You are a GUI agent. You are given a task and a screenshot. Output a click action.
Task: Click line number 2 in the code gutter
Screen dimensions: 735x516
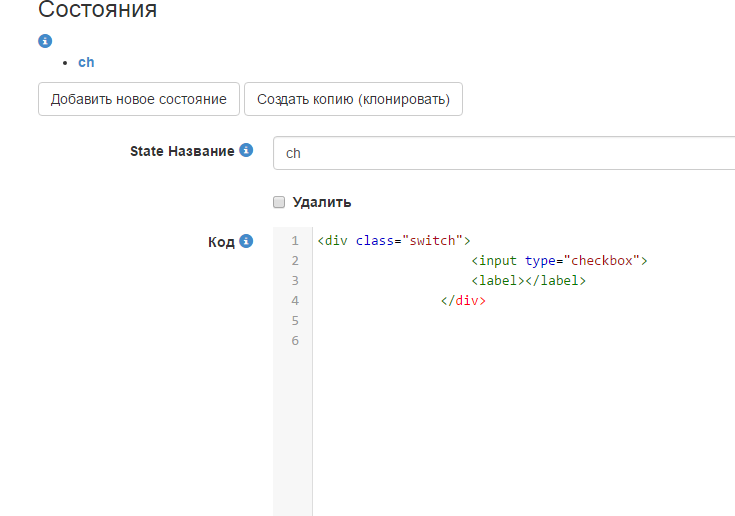point(294,261)
